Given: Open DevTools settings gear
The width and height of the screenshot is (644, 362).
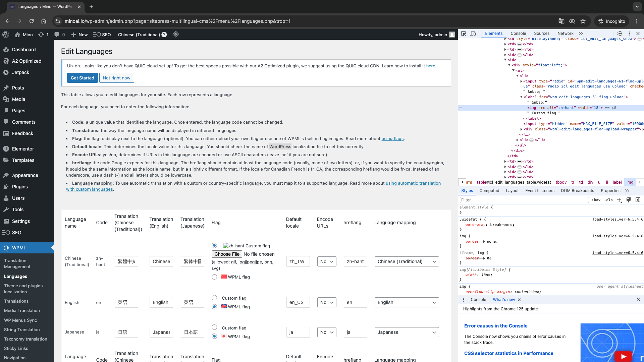Looking at the screenshot, I should tap(620, 34).
